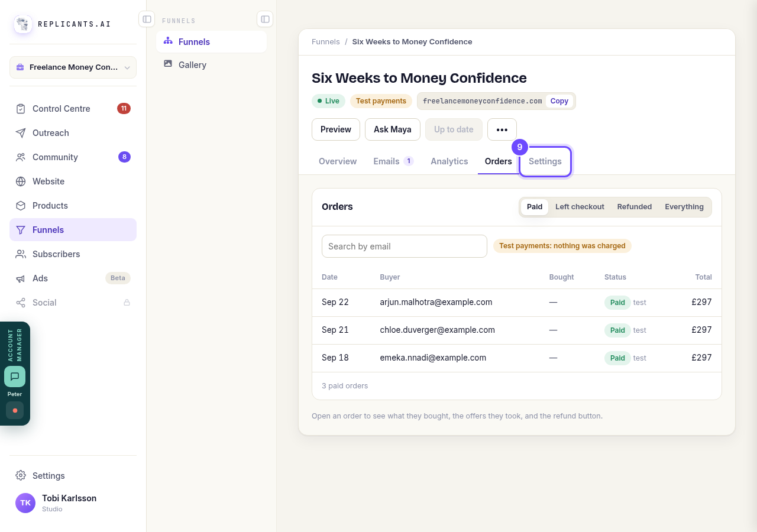The image size is (757, 532).
Task: Switch to the Analytics tab
Action: pyautogui.click(x=449, y=161)
